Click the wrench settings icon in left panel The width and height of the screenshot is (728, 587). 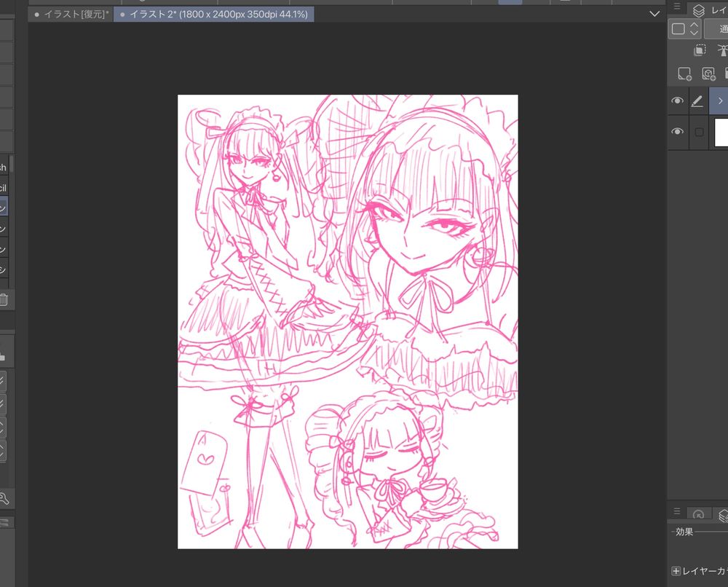pos(4,499)
